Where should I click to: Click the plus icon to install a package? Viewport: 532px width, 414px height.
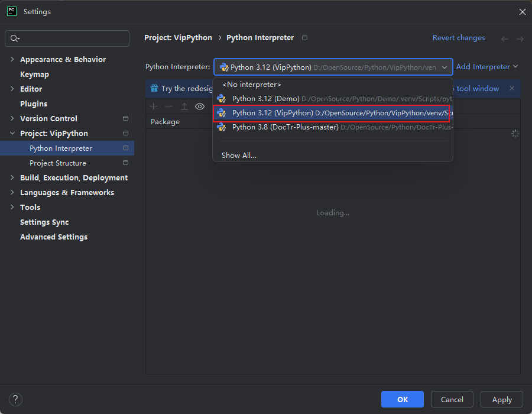(x=154, y=106)
